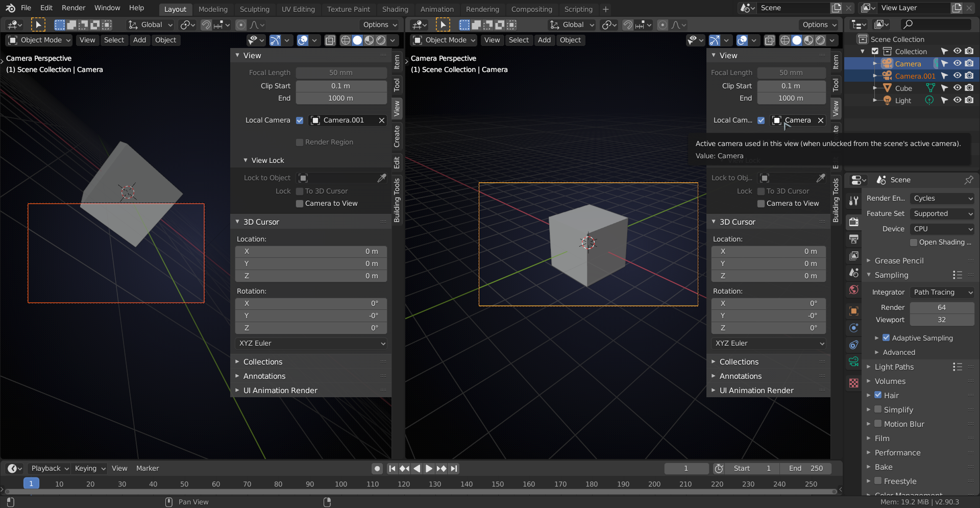Screen dimensions: 980x508
Task: Open Render Engine Cycles dropdown
Action: coord(942,199)
